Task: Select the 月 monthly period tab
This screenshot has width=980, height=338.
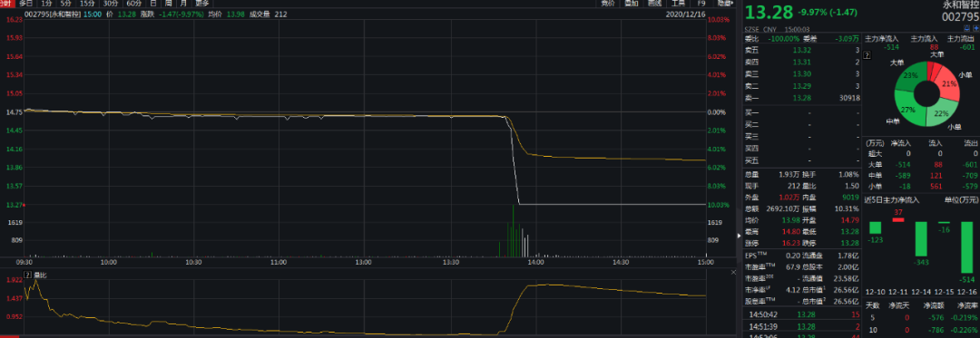Action: [182, 3]
